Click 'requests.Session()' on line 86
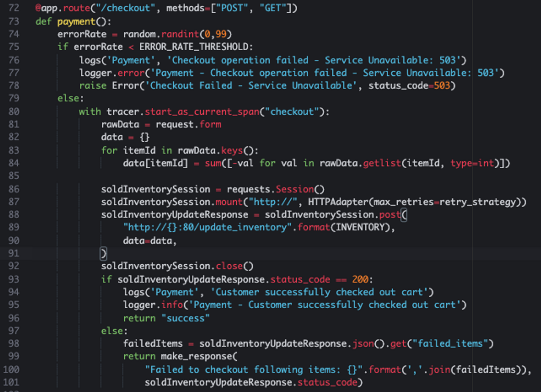This screenshot has width=541, height=392. 276,189
